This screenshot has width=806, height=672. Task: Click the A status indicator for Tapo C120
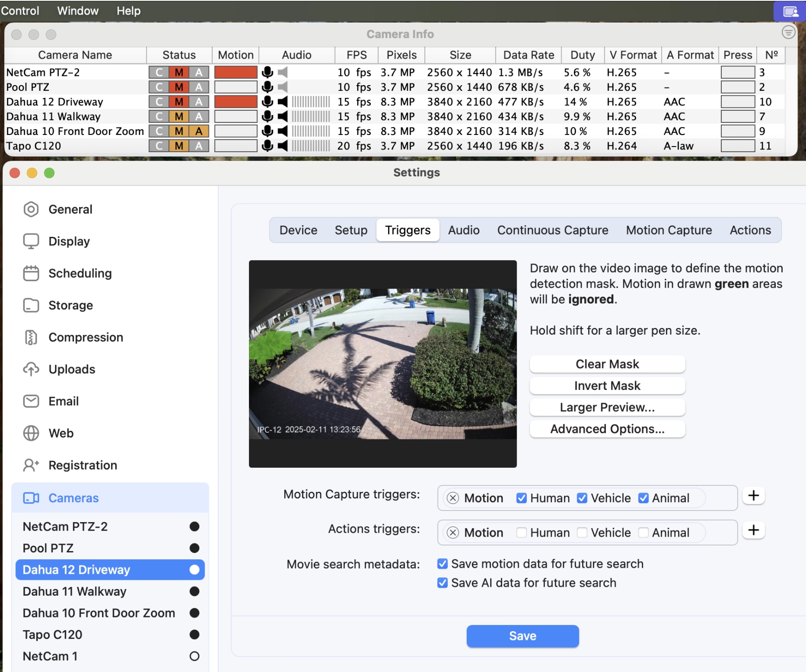(x=199, y=146)
